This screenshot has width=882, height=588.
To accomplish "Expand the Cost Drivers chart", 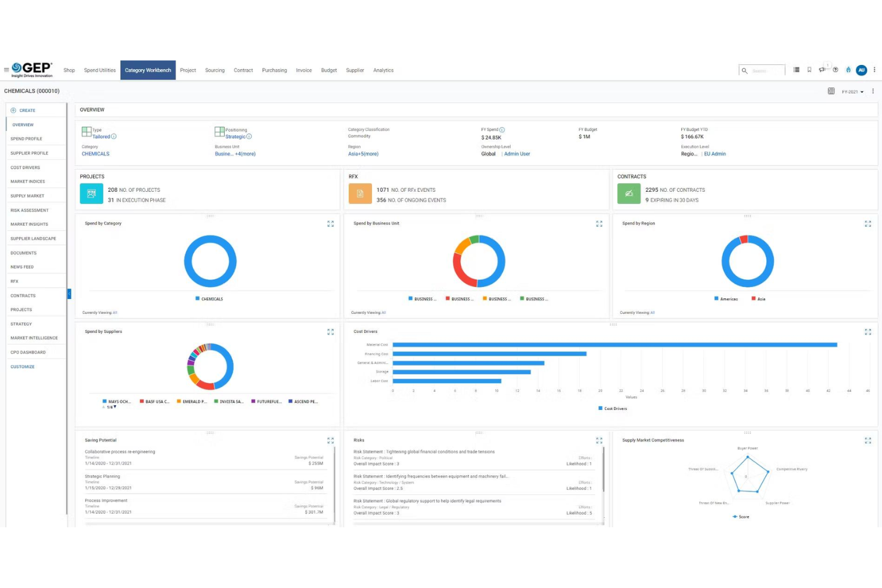I will point(868,332).
